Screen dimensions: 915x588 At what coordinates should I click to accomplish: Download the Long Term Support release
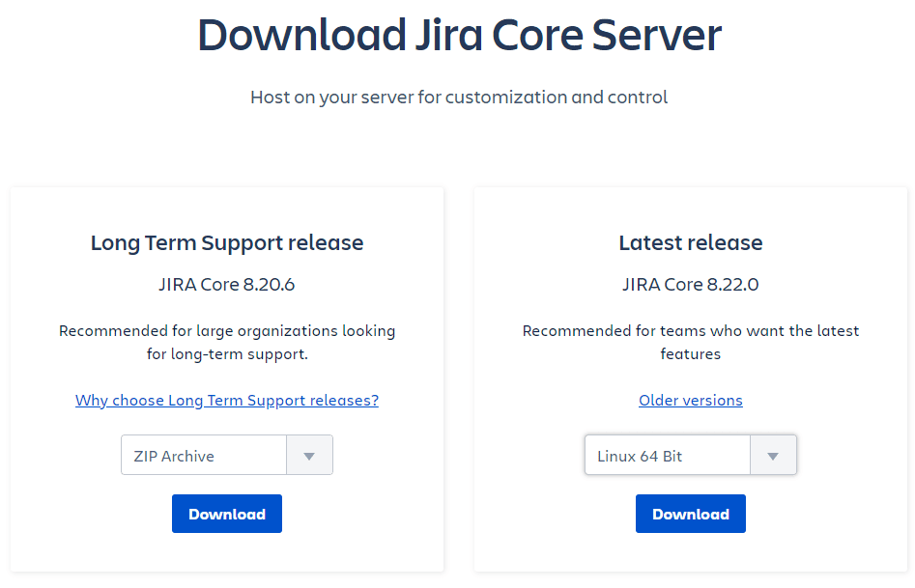point(226,514)
